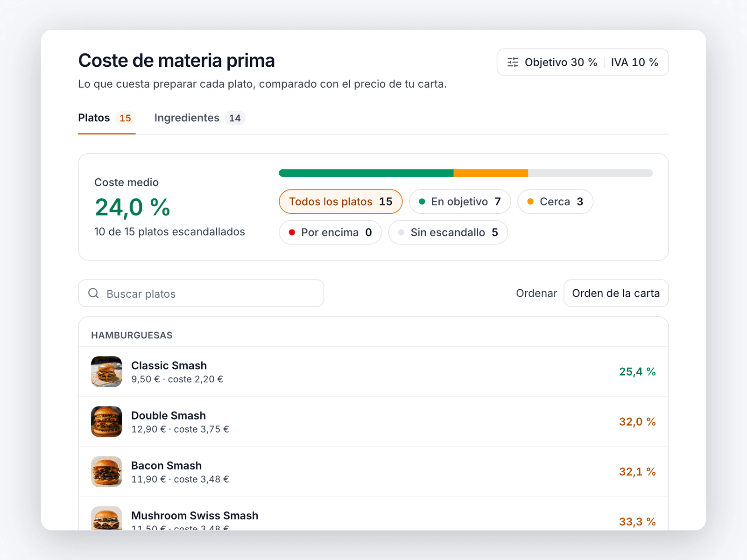Open the Double Smash dish name
Viewport: 747px width, 560px height.
pos(169,415)
